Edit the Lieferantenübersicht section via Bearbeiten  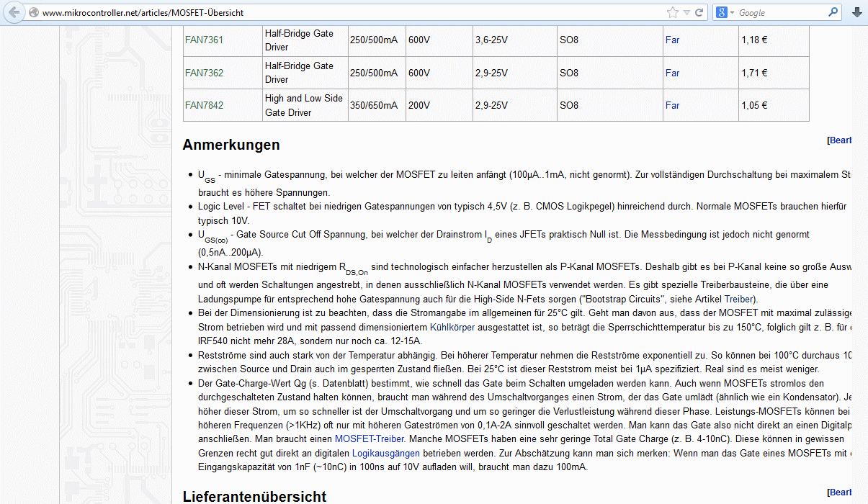tap(841, 492)
